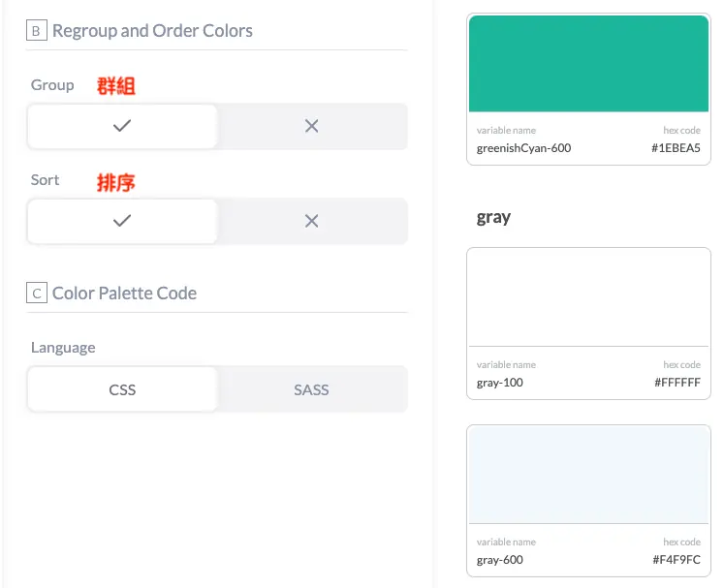Viewport: 724px width, 588px height.
Task: Switch palette code language to SASS
Action: (x=312, y=389)
